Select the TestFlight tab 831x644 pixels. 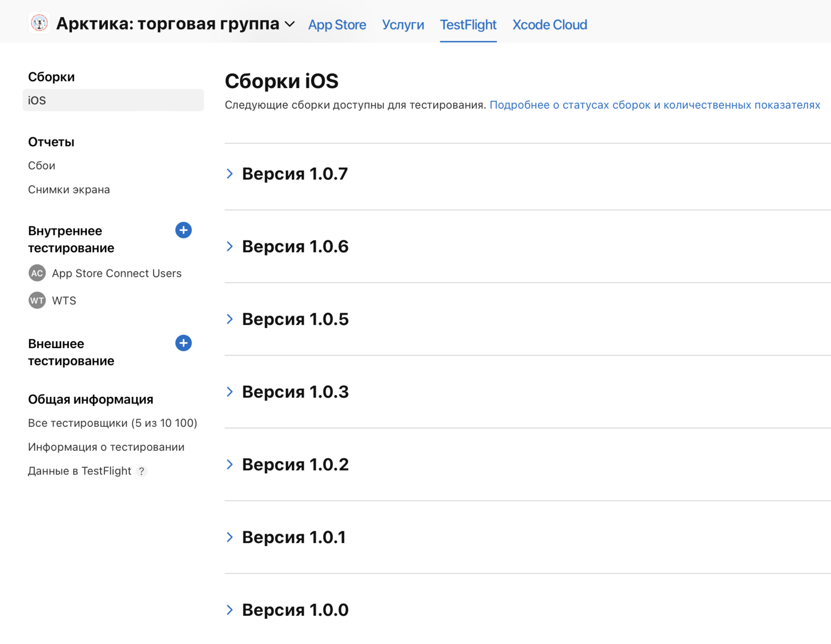(x=468, y=25)
